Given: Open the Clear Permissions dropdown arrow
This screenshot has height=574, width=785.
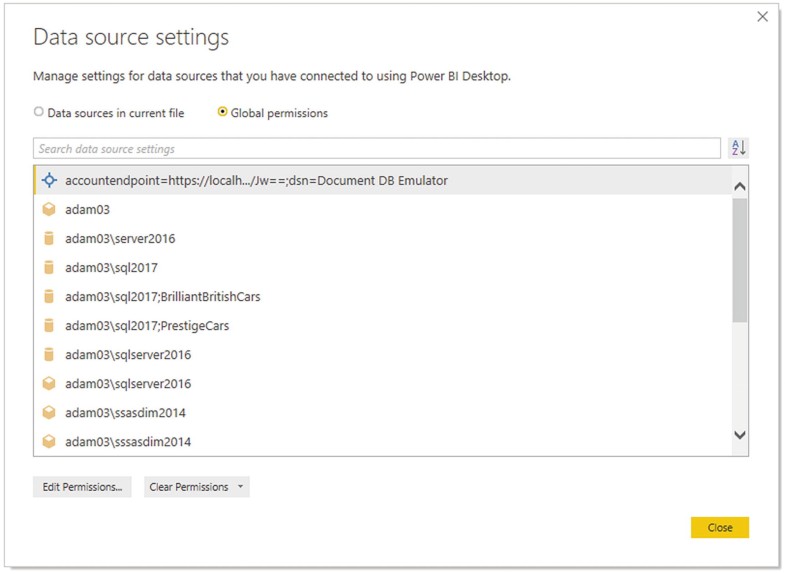Looking at the screenshot, I should pos(241,486).
